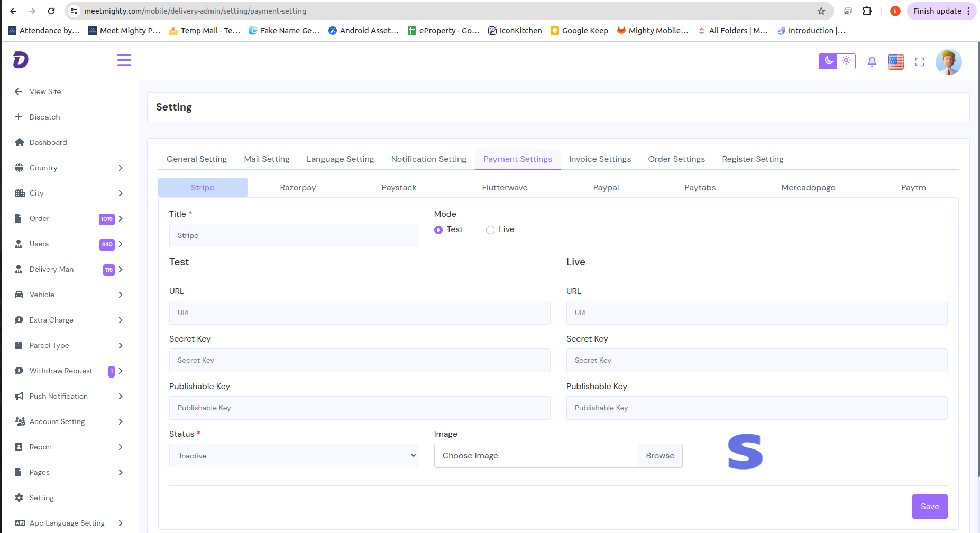Click the Country globe icon
The image size is (980, 533).
[x=19, y=168]
